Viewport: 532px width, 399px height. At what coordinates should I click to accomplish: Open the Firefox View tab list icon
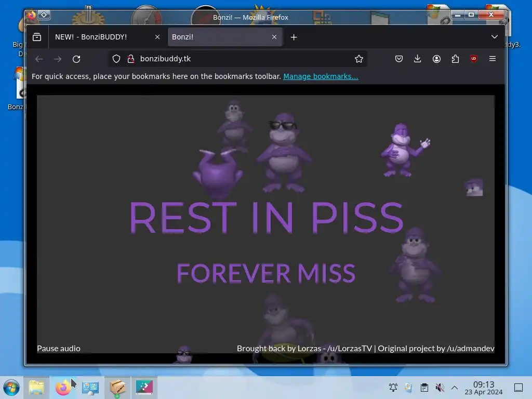(x=37, y=37)
